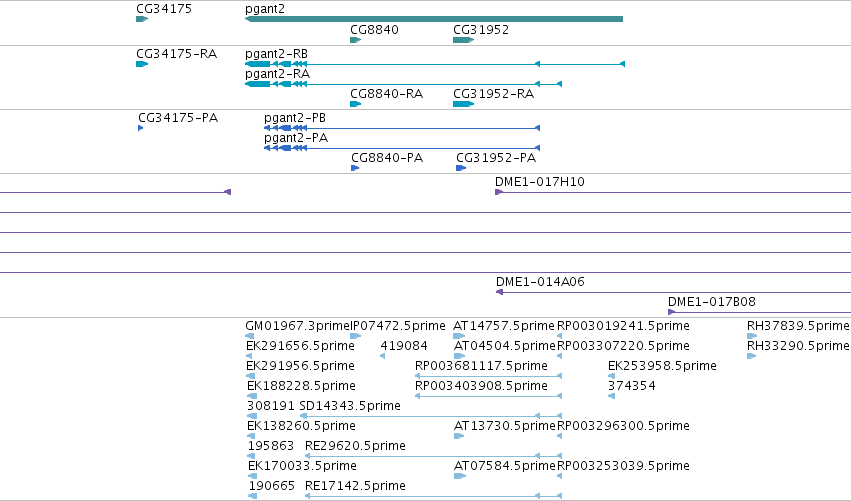The height and width of the screenshot is (501, 851).
Task: Click the CG8840-RA transcript label
Action: click(x=386, y=94)
